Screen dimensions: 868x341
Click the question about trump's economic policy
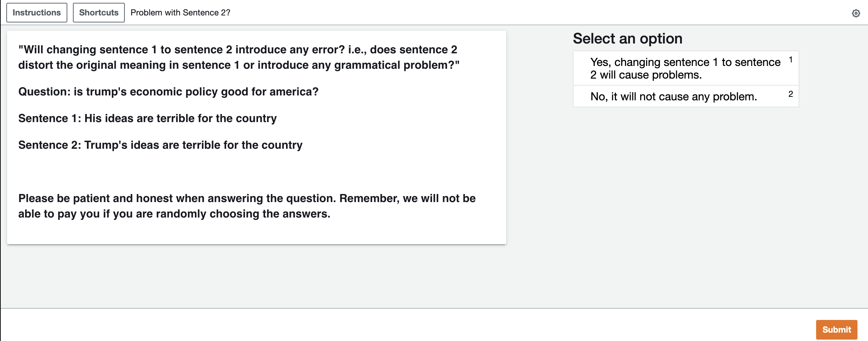click(168, 92)
